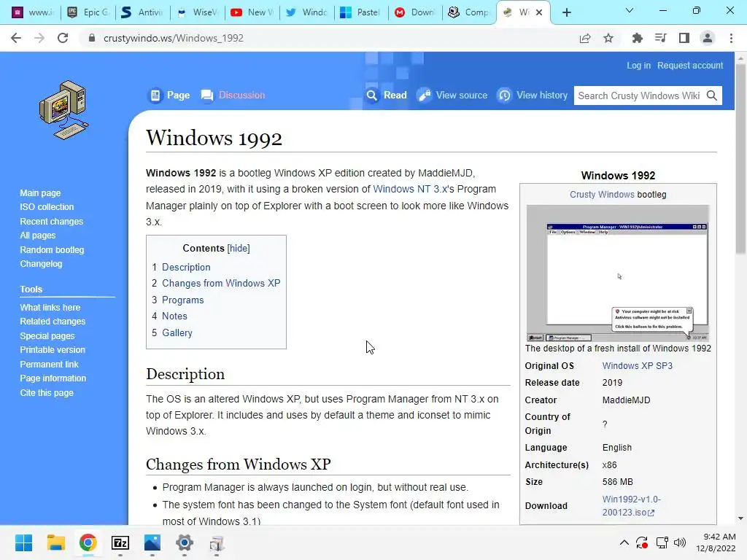Viewport: 747px width, 560px height.
Task: Open Settings gear icon on taskbar
Action: coord(185,542)
